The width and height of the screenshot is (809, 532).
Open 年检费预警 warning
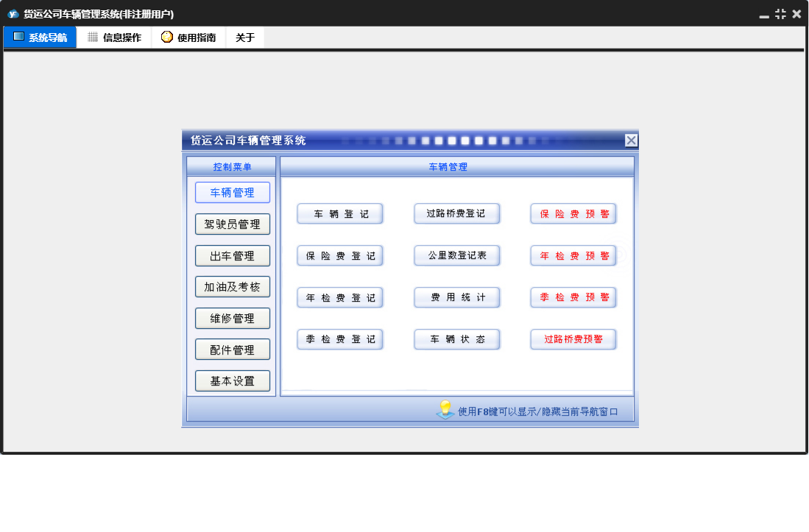pyautogui.click(x=573, y=255)
